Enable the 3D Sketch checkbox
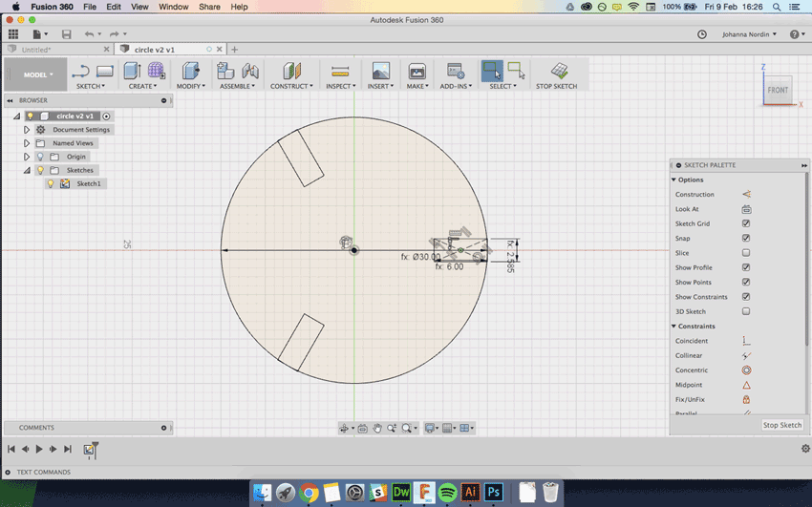The image size is (812, 507). tap(746, 311)
